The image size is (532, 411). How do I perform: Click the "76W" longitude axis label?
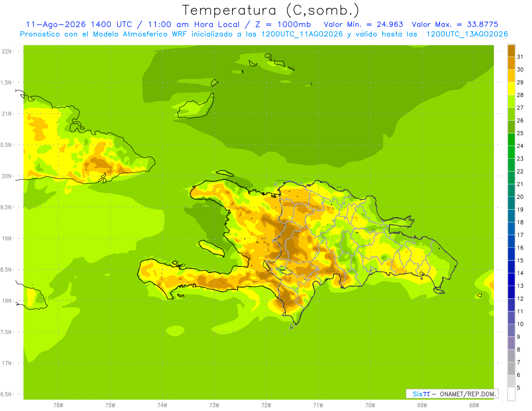58,405
